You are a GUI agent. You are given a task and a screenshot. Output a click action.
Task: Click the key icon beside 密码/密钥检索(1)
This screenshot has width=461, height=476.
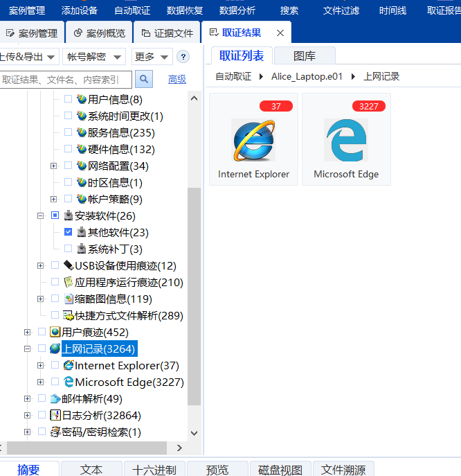point(55,432)
